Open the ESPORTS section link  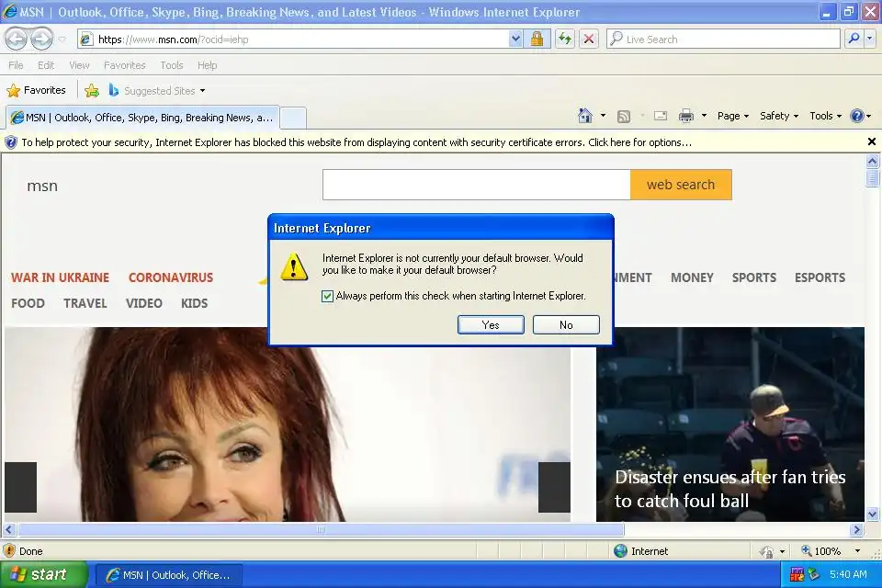tap(820, 277)
